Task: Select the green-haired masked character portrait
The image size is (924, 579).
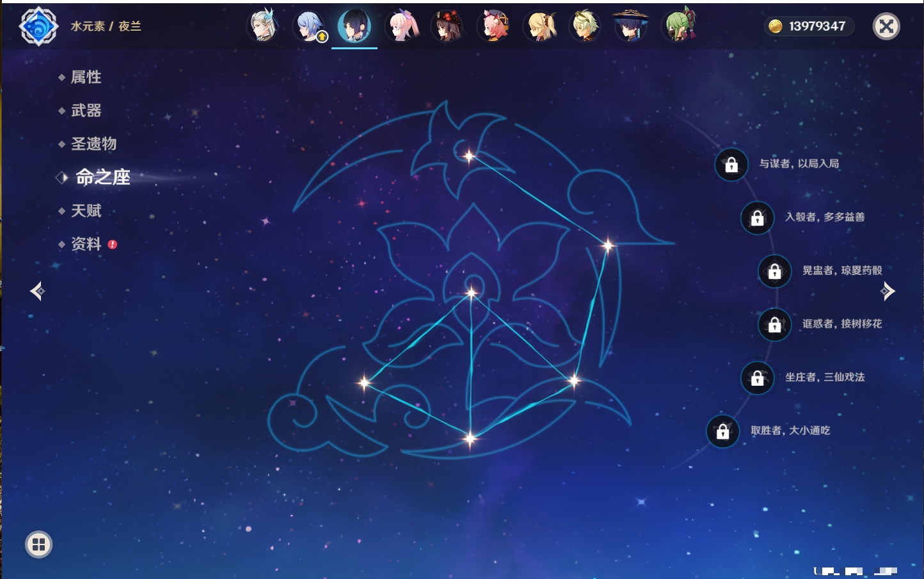Action: click(x=678, y=26)
